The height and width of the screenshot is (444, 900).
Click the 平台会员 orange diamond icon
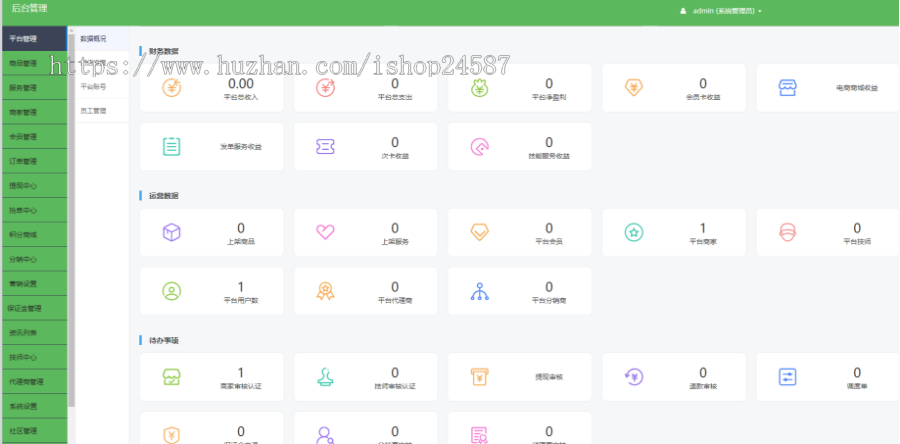pyautogui.click(x=479, y=232)
